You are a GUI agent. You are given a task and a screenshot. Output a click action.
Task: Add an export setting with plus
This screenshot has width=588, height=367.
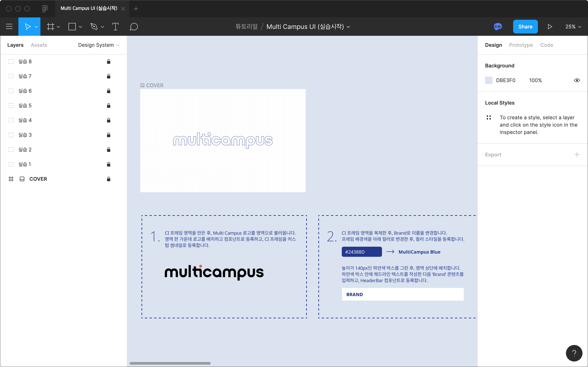tap(577, 155)
